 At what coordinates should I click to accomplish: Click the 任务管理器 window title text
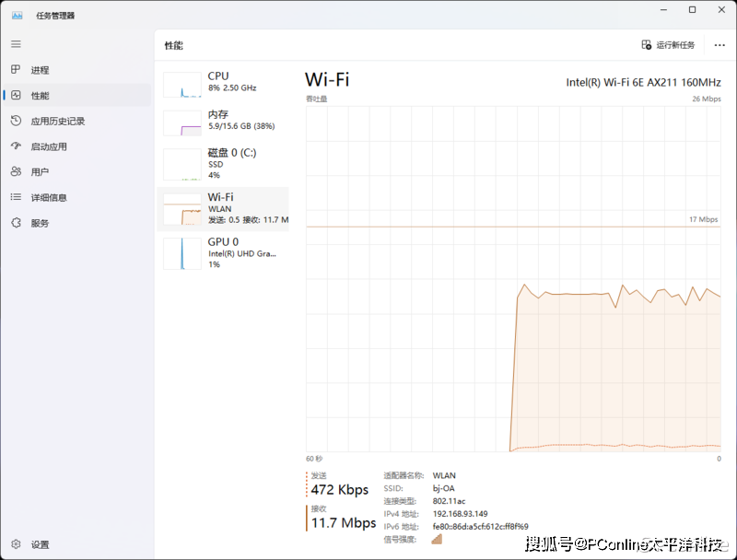click(55, 16)
